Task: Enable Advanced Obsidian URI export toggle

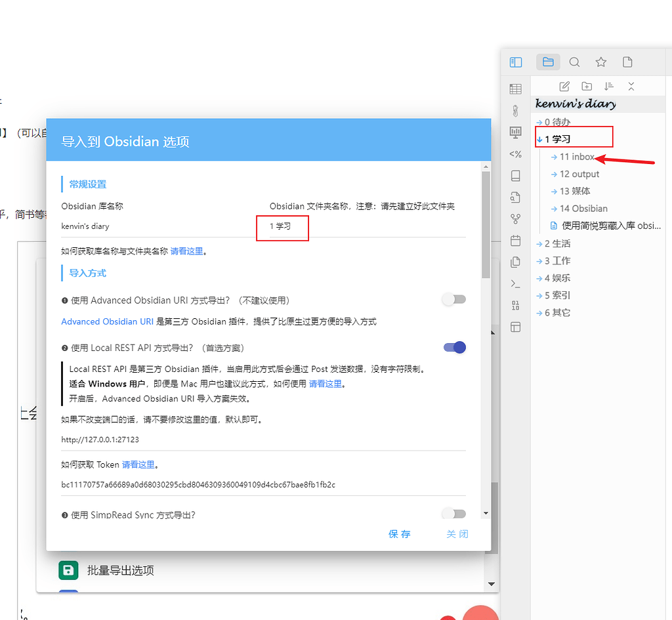Action: click(454, 299)
